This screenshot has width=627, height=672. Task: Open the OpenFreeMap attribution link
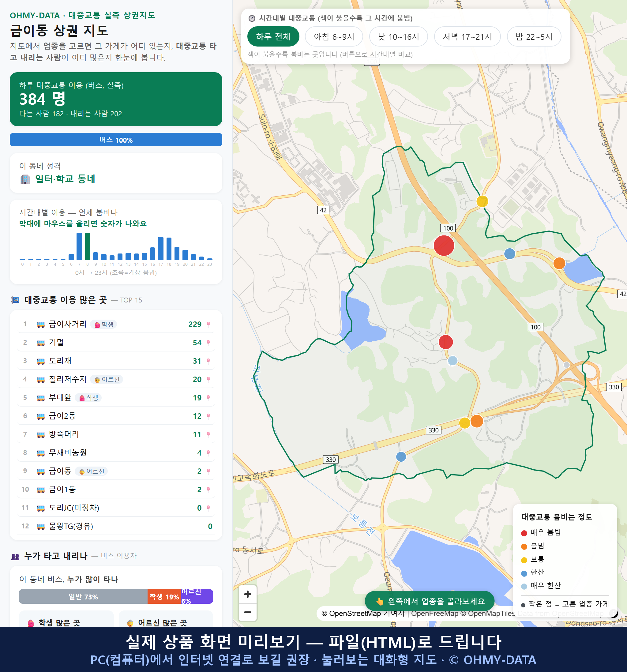[435, 614]
